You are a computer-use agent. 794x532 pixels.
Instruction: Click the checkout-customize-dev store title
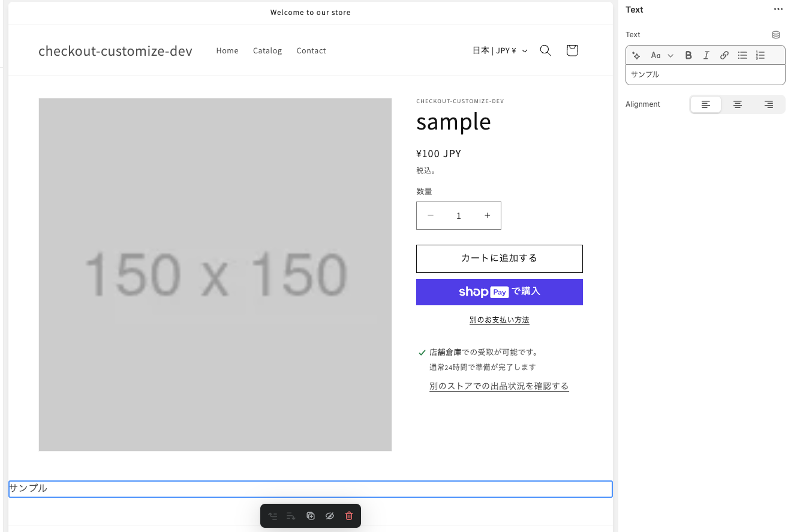115,51
